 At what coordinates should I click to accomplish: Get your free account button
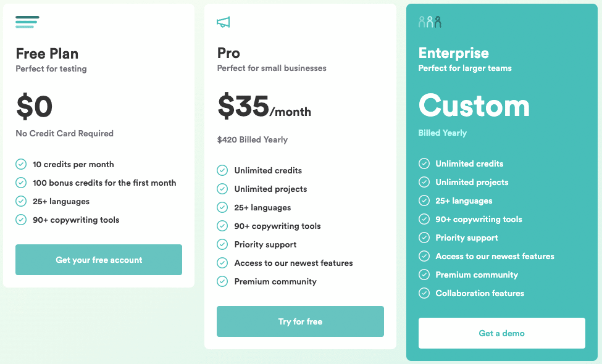99,260
